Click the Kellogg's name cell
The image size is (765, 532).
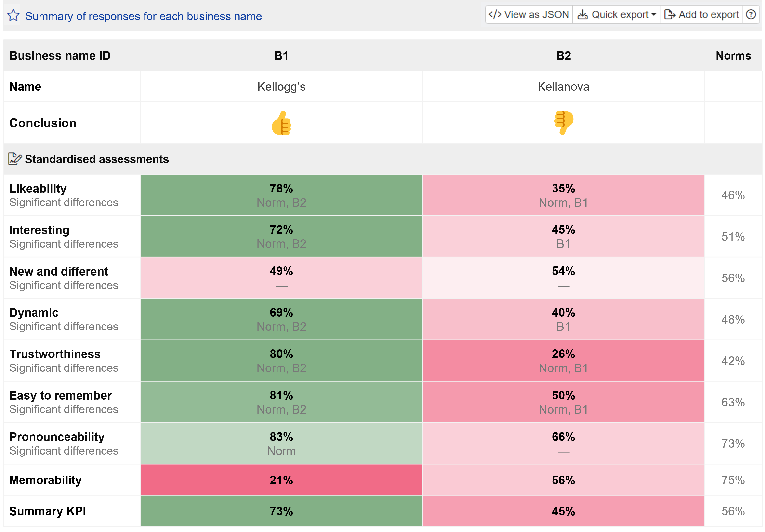282,87
